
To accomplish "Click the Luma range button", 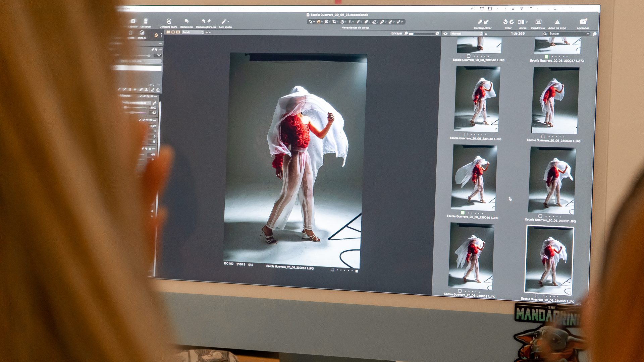I will tap(140, 61).
